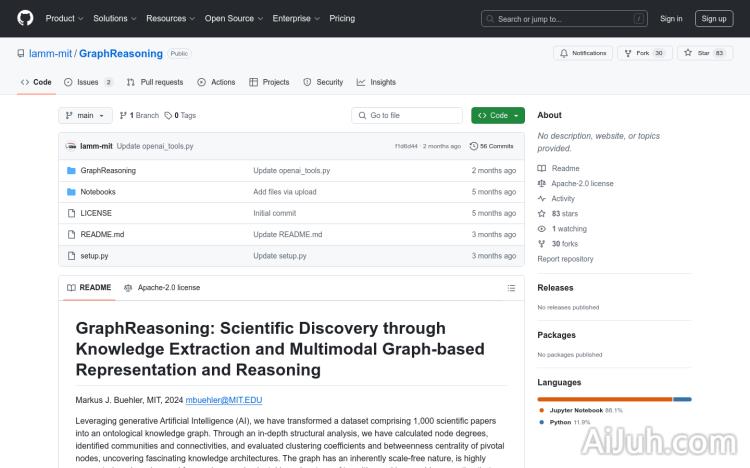
Task: Expand the main branch dropdown
Action: pyautogui.click(x=86, y=116)
